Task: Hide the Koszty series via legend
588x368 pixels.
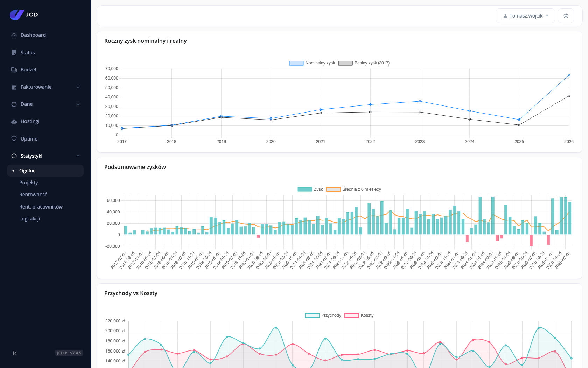Action: pos(359,315)
